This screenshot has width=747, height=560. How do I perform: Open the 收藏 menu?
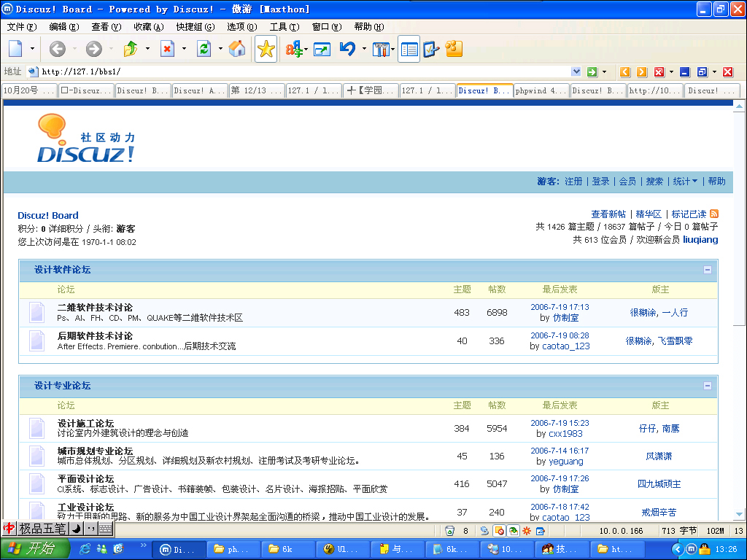[x=149, y=27]
